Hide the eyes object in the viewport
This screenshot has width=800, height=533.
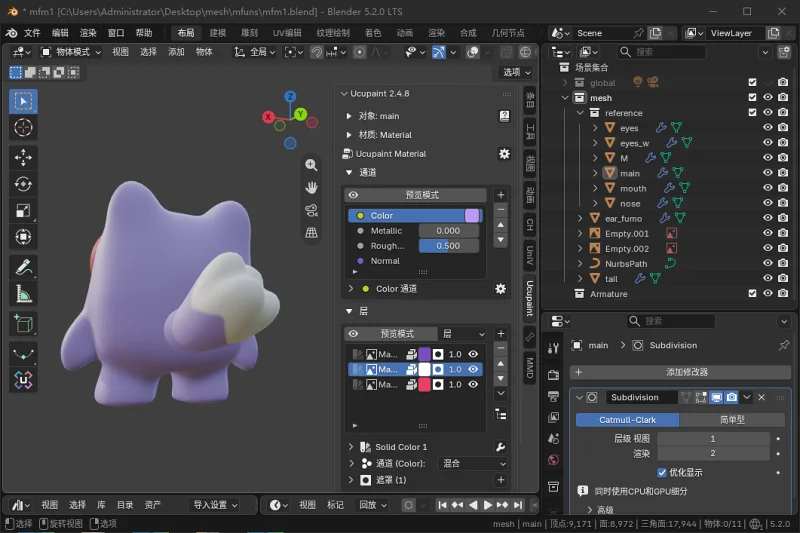(x=767, y=128)
